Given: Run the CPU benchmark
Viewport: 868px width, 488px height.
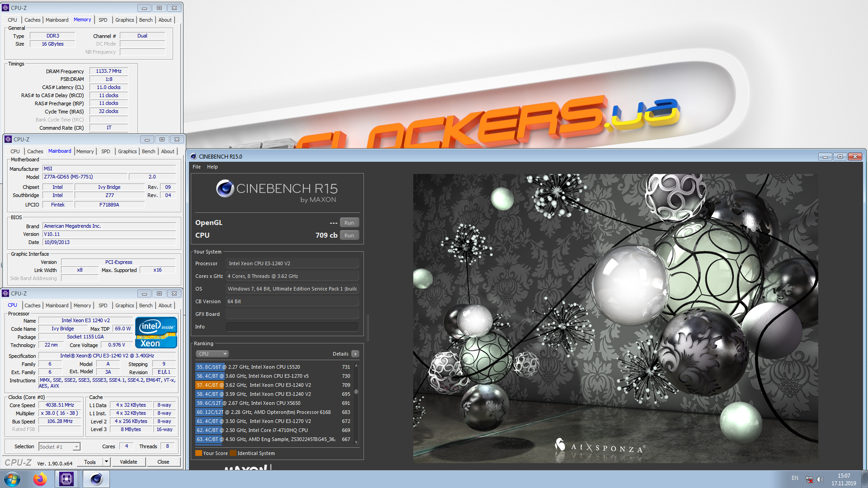Looking at the screenshot, I should tap(349, 235).
